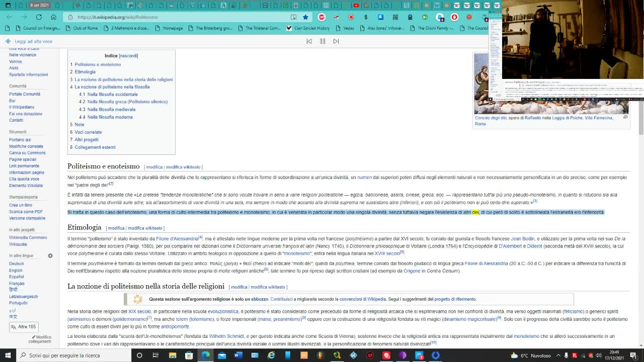Open the browser home page icon
The height and width of the screenshot is (362, 644).
click(53, 17)
